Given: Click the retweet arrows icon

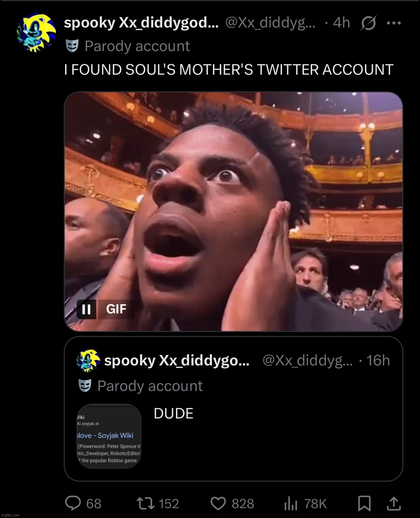Looking at the screenshot, I should (146, 503).
